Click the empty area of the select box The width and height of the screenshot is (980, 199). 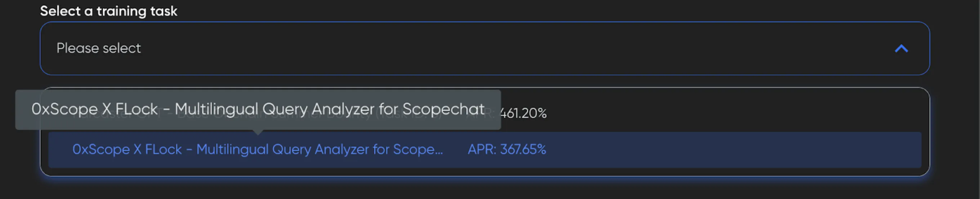[x=533, y=48]
